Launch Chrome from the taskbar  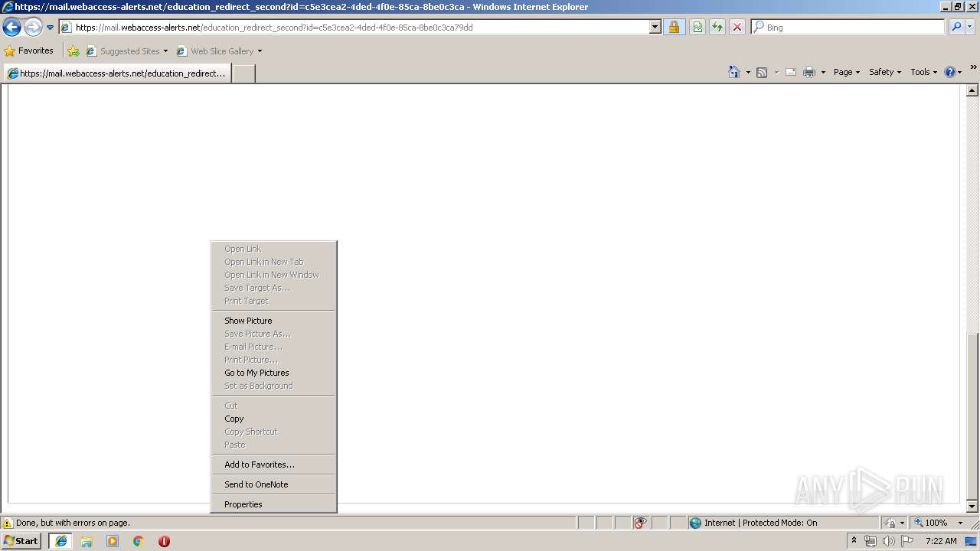pos(139,541)
